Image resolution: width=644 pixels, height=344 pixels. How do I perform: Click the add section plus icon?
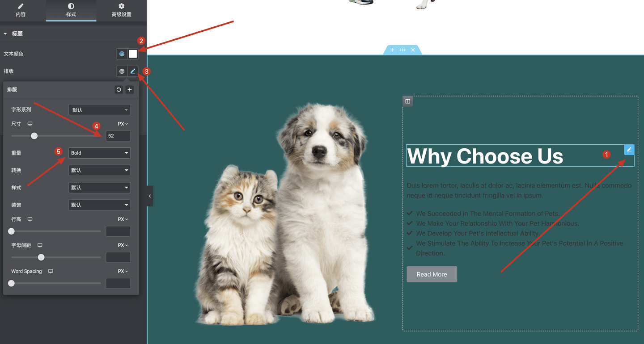click(392, 50)
